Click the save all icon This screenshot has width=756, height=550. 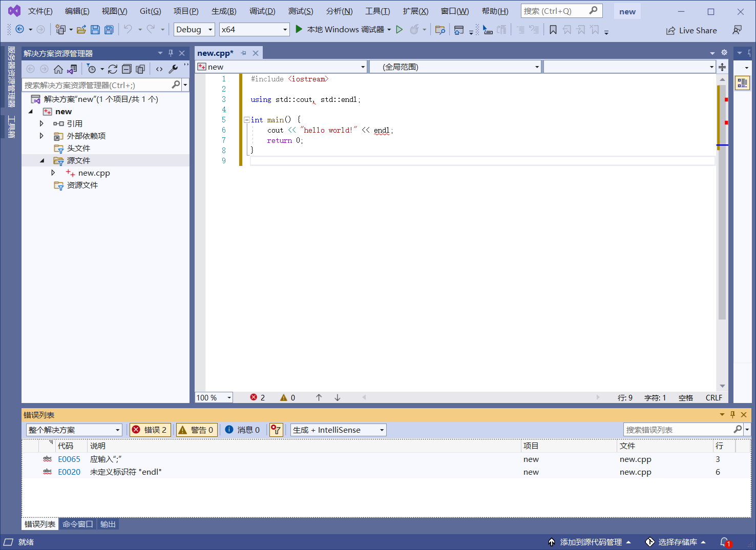[x=109, y=30]
